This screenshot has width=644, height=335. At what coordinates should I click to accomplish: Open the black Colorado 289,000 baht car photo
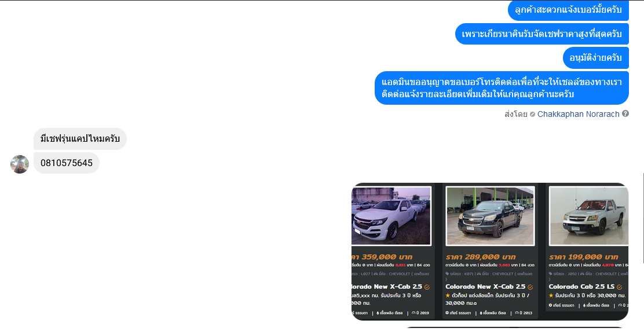[490, 216]
